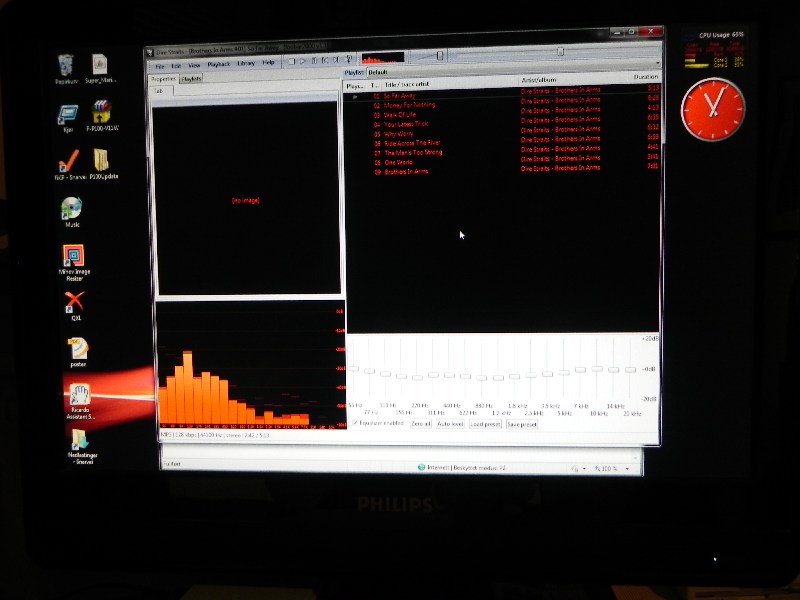
Task: Click the Load preset button
Action: point(485,424)
